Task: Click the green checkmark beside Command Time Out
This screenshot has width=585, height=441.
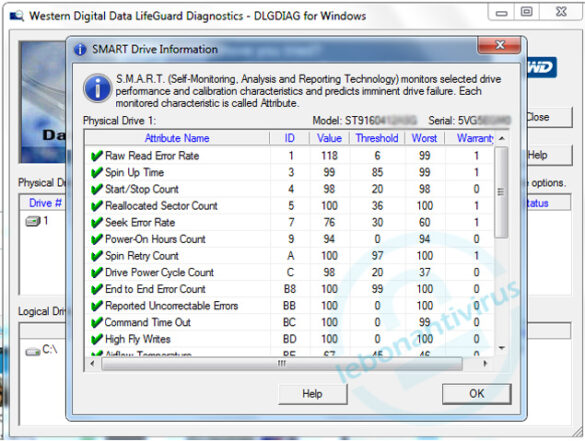Action: click(97, 322)
